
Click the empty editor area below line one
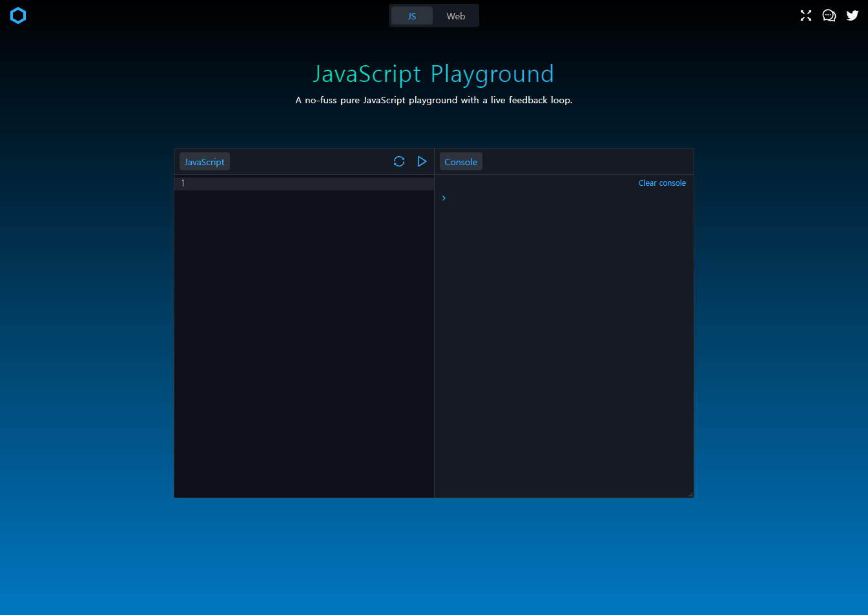pos(304,342)
